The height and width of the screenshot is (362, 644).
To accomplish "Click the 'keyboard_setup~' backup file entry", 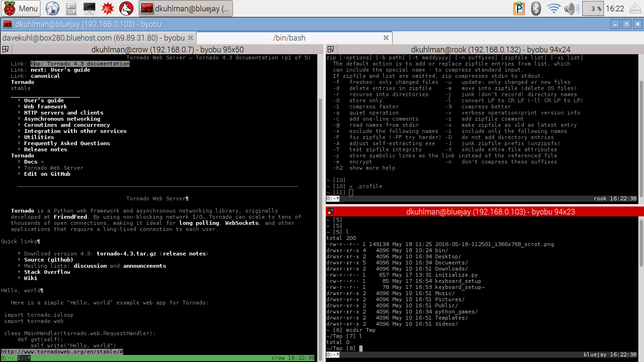I will click(460, 287).
